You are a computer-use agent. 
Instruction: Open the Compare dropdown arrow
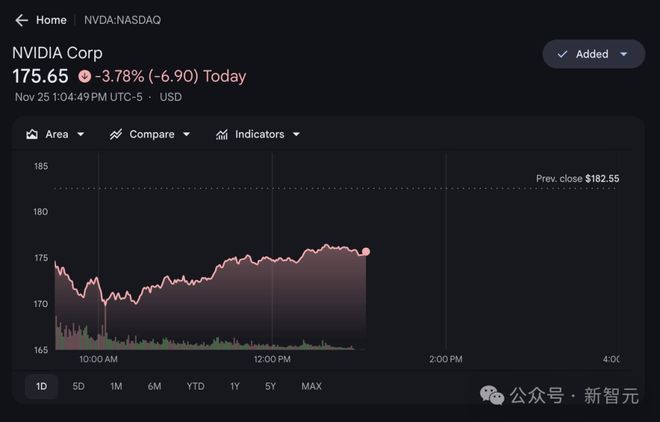(x=187, y=134)
